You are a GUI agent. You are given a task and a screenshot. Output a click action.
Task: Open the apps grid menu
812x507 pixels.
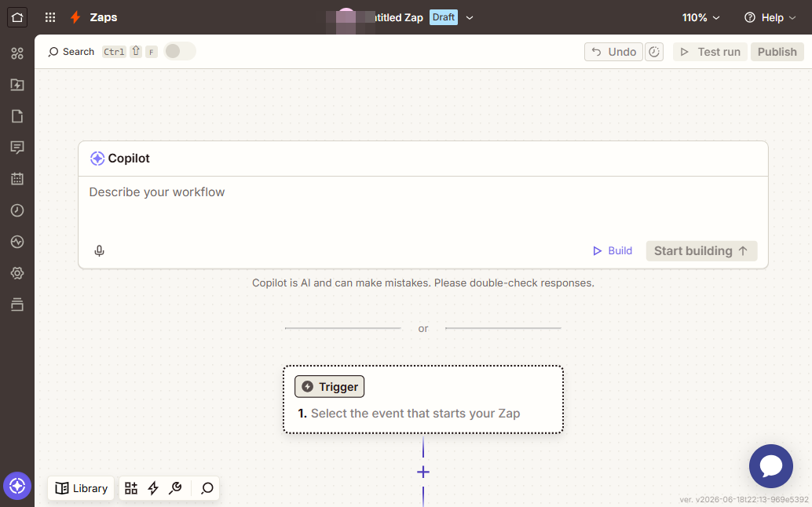(x=50, y=17)
